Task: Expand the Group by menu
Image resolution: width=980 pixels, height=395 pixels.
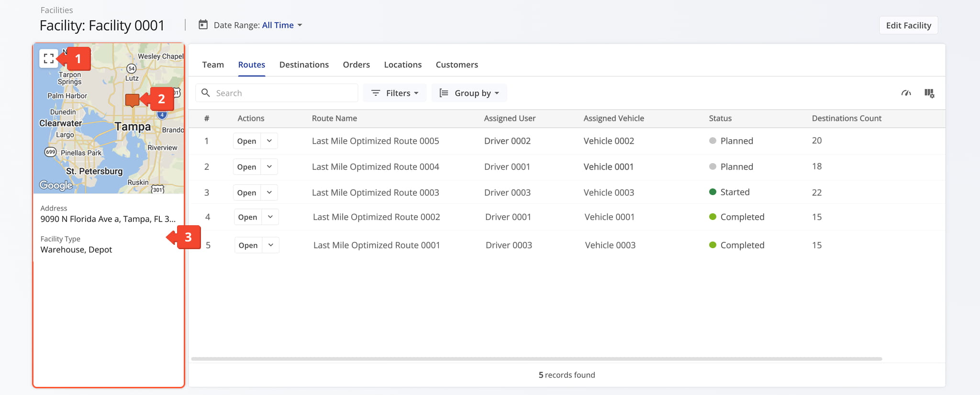Action: [x=469, y=93]
